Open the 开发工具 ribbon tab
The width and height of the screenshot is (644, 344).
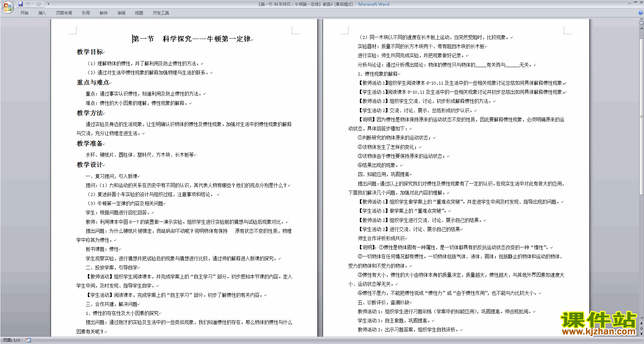(161, 13)
